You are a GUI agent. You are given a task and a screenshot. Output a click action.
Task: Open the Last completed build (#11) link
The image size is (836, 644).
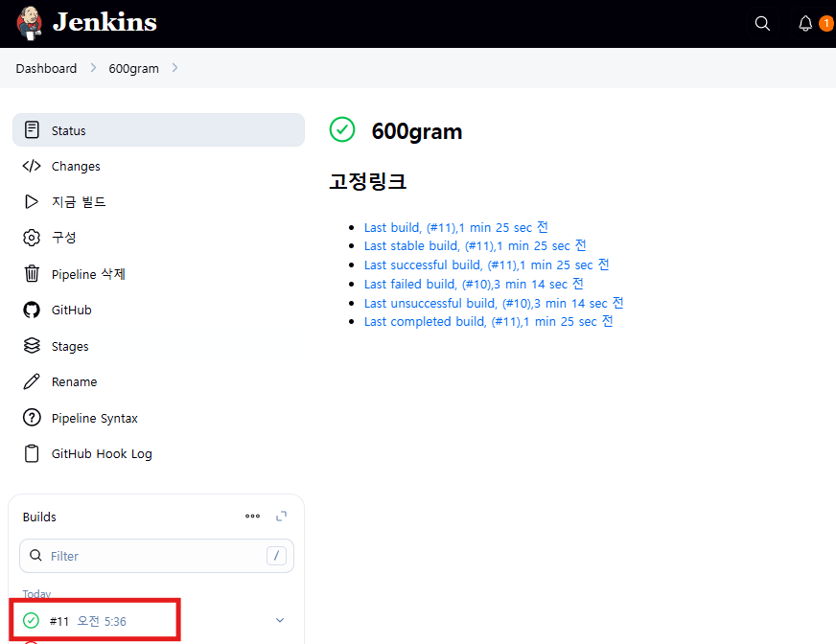[488, 321]
